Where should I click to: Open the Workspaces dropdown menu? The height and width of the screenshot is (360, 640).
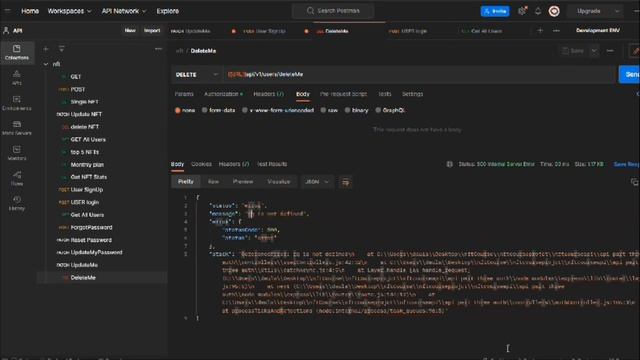[69, 11]
